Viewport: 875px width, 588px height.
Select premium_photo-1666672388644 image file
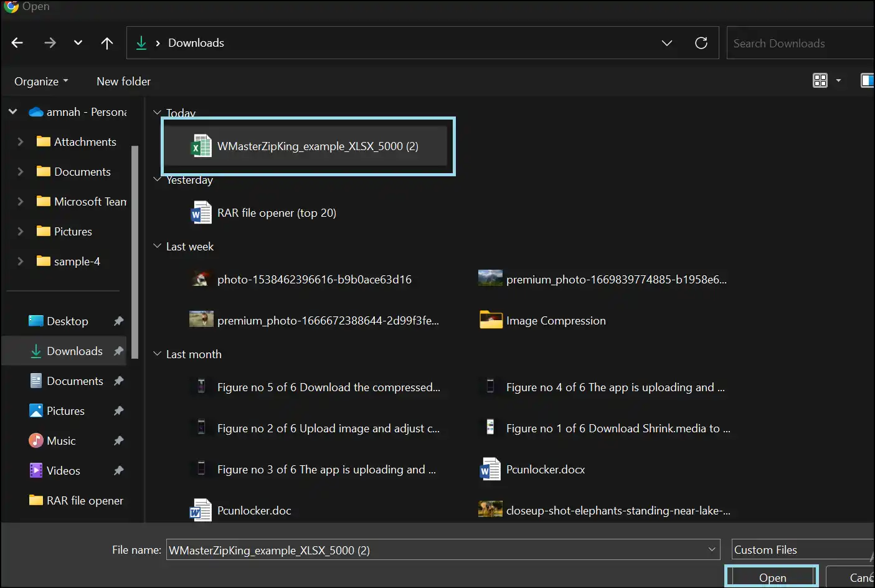[x=315, y=321]
